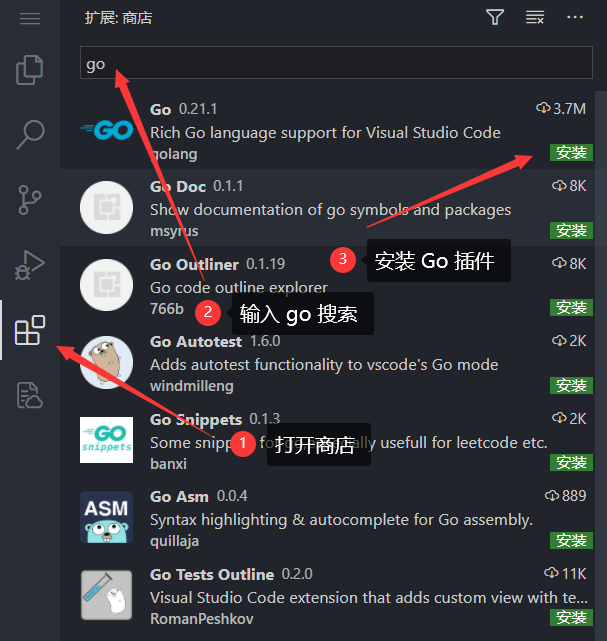Click the Go Outliner placeholder icon
The image size is (607, 641).
pyautogui.click(x=106, y=285)
